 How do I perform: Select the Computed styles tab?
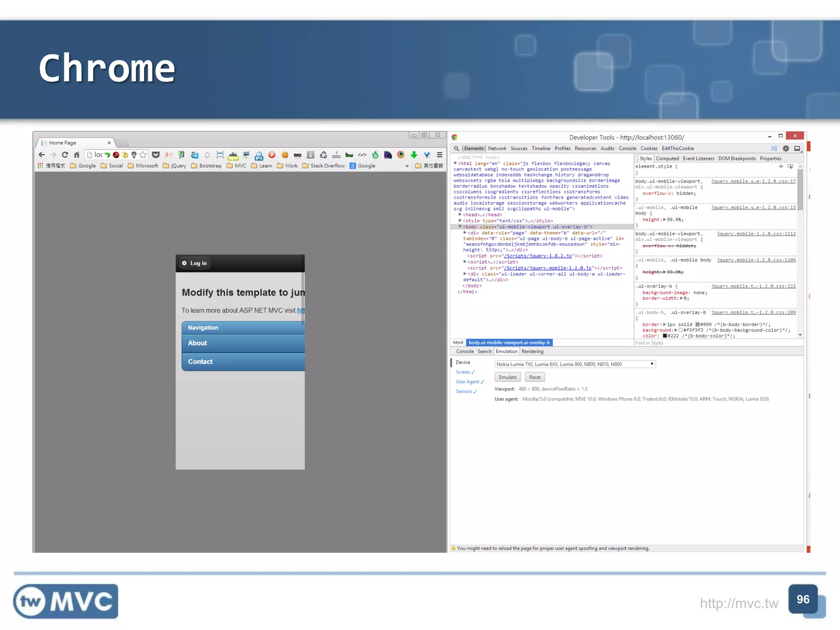667,158
